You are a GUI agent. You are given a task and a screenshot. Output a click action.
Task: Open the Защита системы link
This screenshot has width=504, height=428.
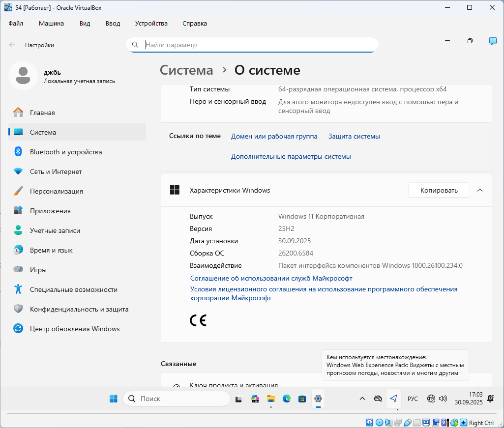354,136
